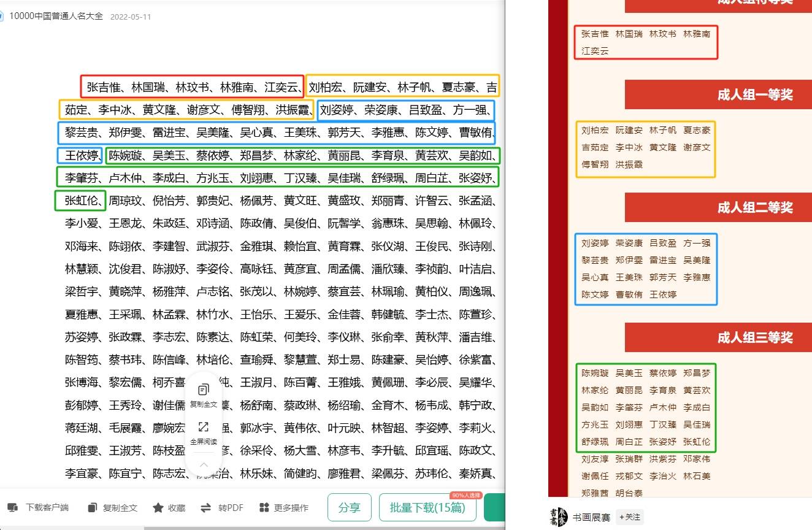The height and width of the screenshot is (530, 812).
Task: Click the 成人组二等奖 section header
Action: (754, 207)
